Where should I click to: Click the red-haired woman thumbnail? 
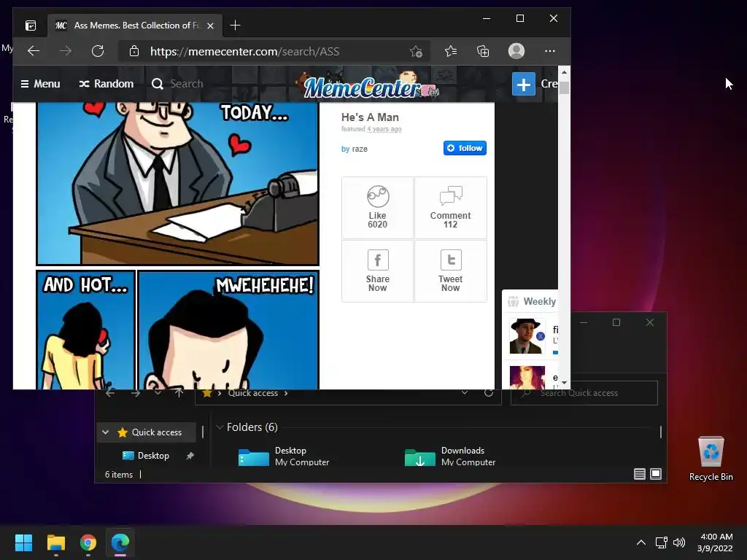click(527, 377)
